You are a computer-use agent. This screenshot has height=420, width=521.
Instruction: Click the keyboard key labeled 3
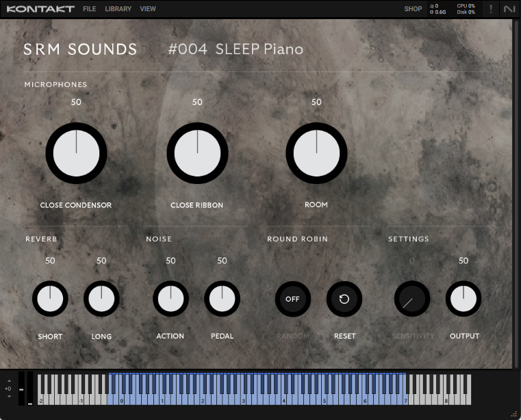(x=244, y=398)
